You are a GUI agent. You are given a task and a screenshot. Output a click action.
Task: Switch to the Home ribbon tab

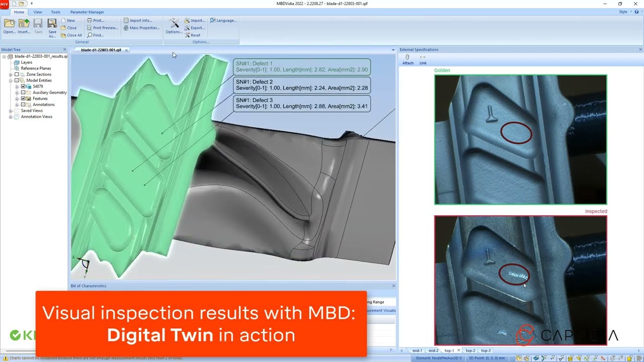19,12
